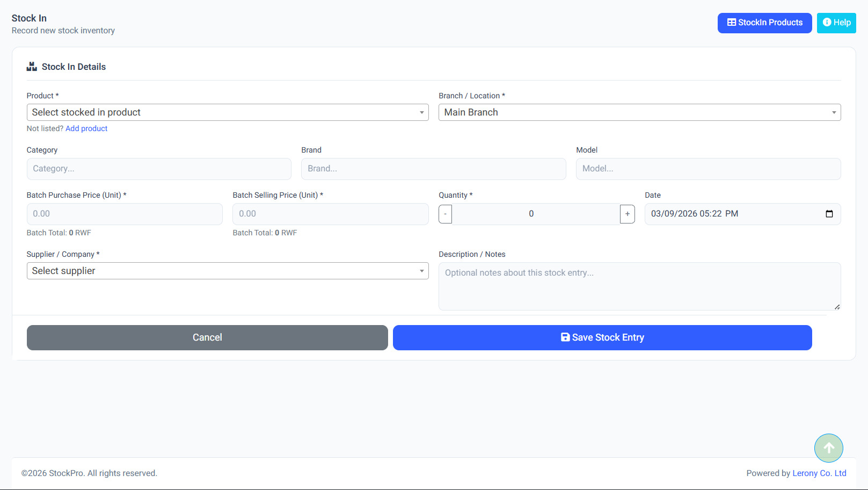Screen dimensions: 868x490
Task: Click the Stock In Details boxes icon
Action: 32,67
